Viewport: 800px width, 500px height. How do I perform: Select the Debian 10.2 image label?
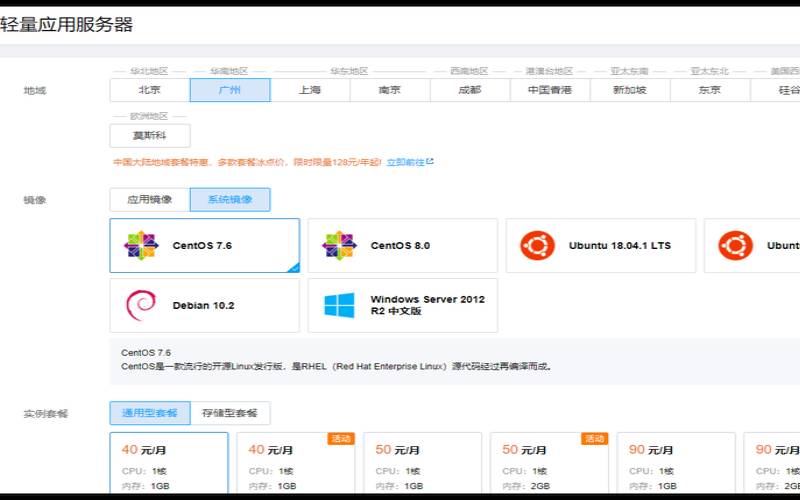(204, 306)
